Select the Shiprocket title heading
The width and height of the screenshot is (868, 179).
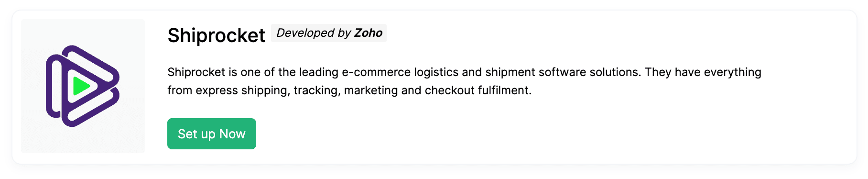(216, 35)
